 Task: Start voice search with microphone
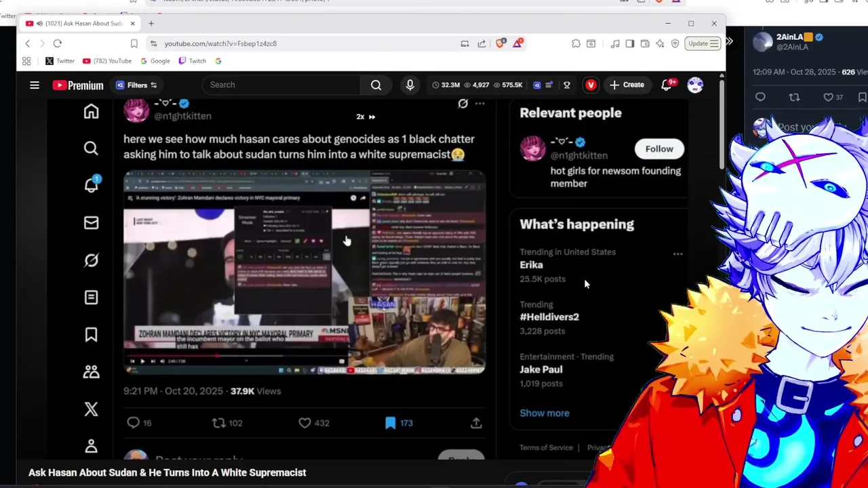coord(410,85)
